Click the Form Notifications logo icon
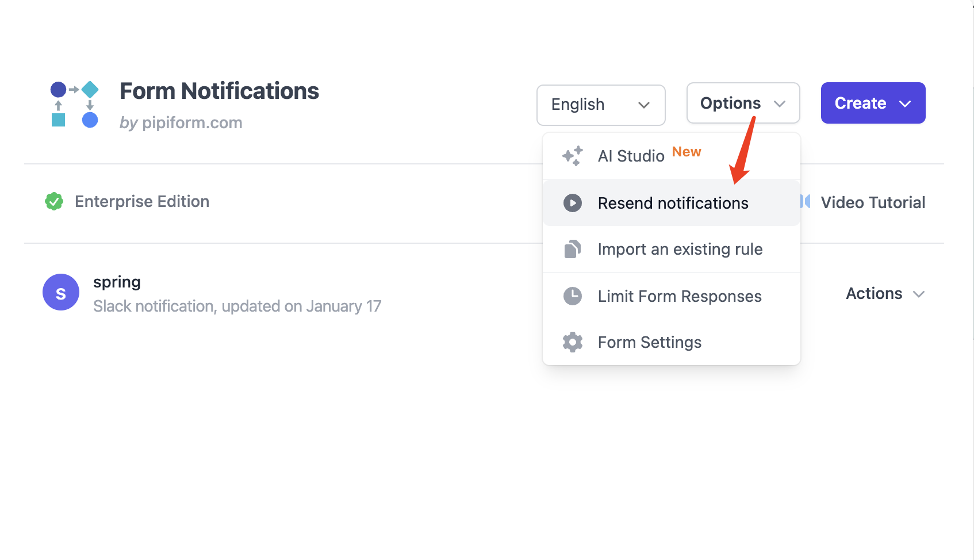 coord(75,104)
